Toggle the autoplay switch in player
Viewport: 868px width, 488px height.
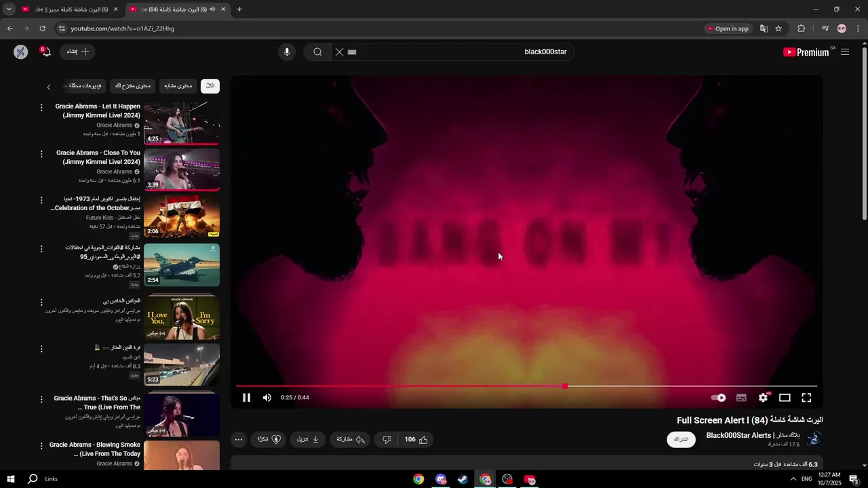tap(718, 398)
